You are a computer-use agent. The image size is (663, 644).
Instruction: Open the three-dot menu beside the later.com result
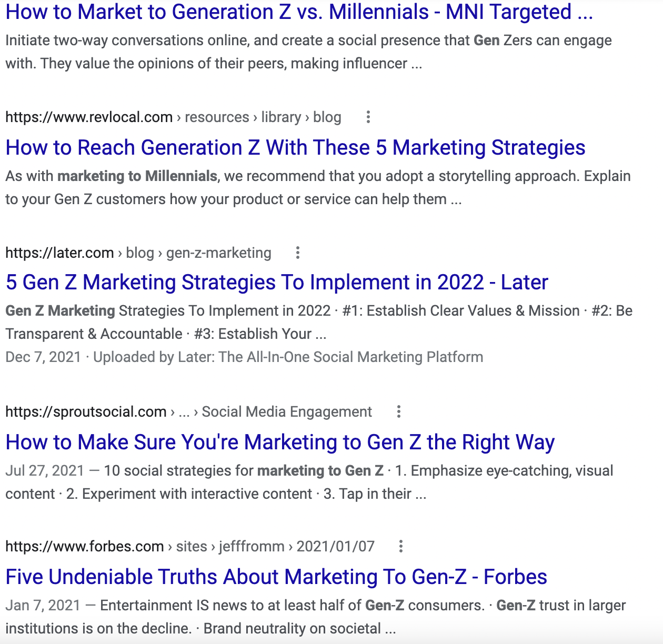(x=298, y=253)
